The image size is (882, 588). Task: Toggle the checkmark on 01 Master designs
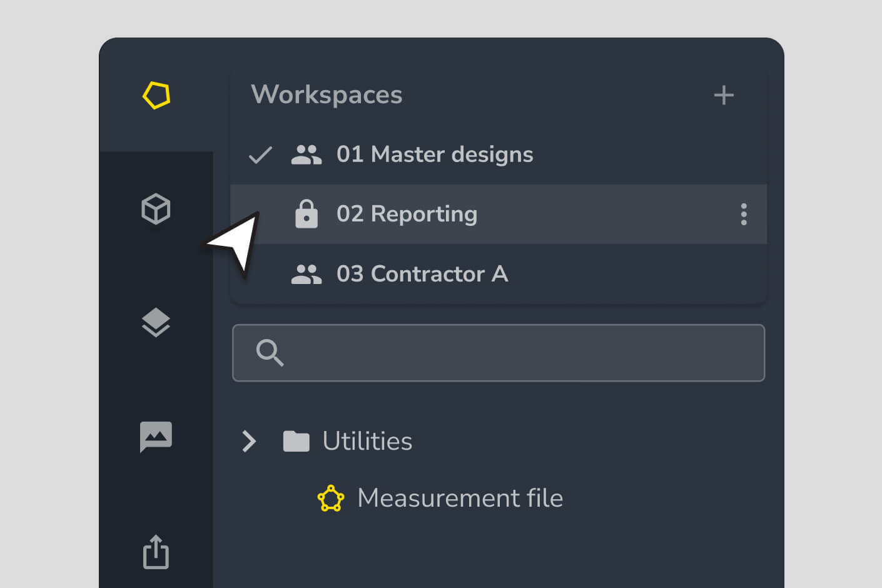pyautogui.click(x=260, y=155)
